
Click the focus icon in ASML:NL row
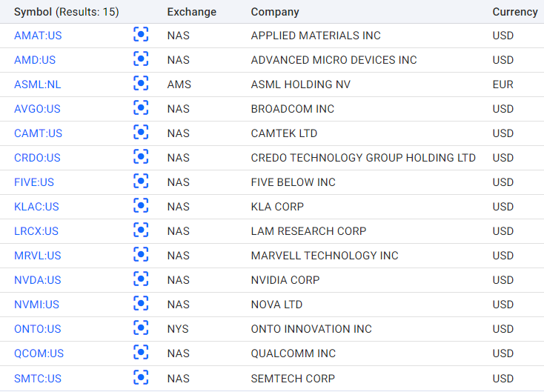[x=141, y=84]
